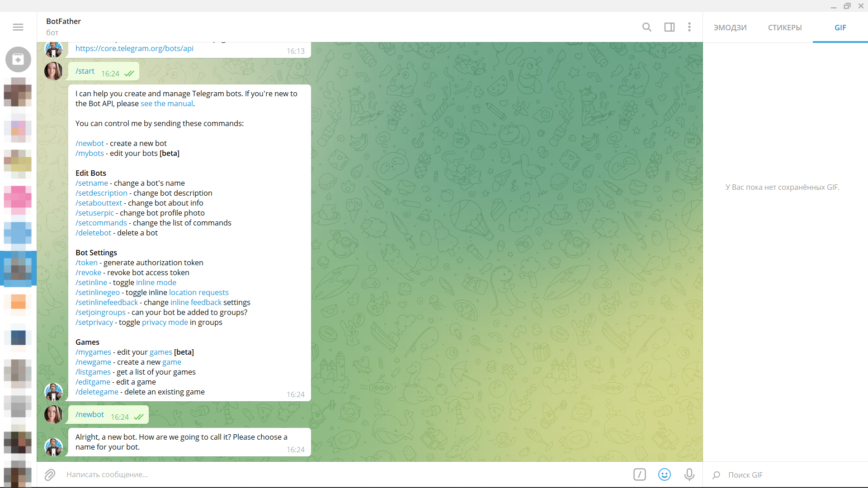The image size is (868, 488).
Task: Click the /setjoingroups command
Action: click(100, 312)
